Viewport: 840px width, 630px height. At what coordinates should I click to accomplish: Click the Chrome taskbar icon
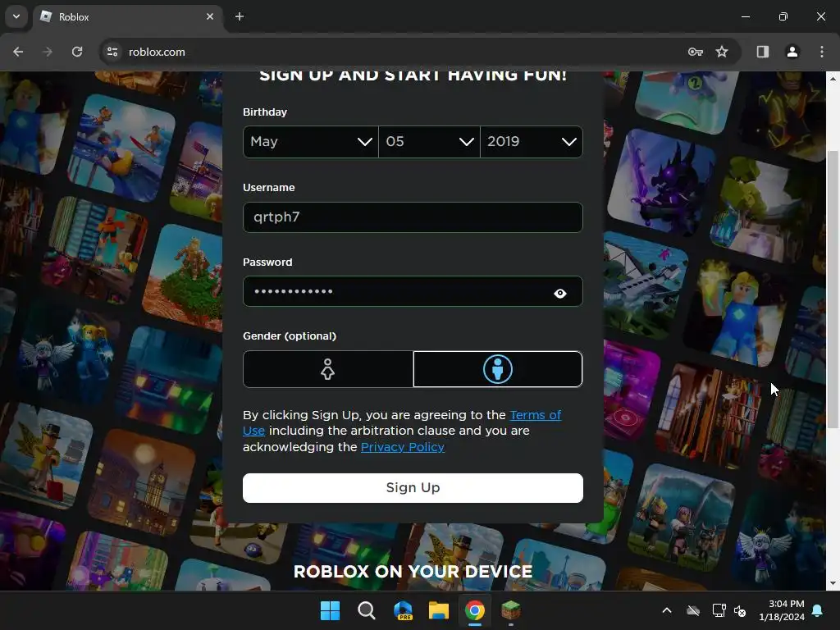[475, 610]
